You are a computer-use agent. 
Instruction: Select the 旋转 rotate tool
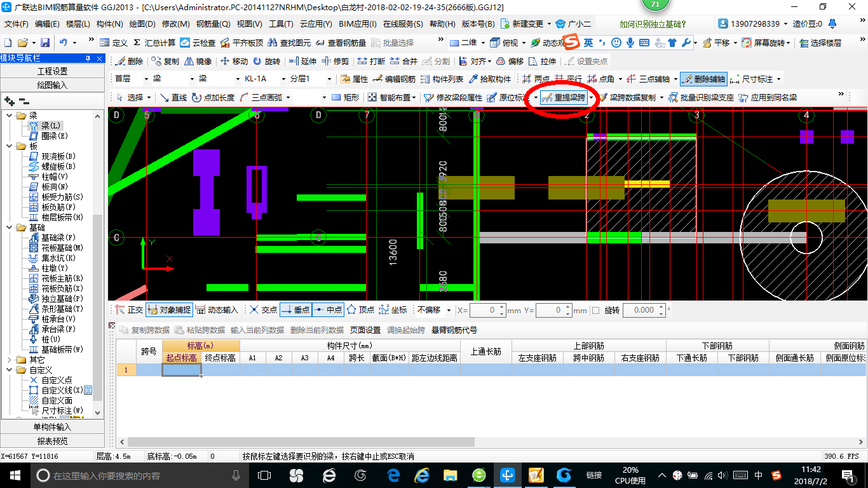click(266, 62)
